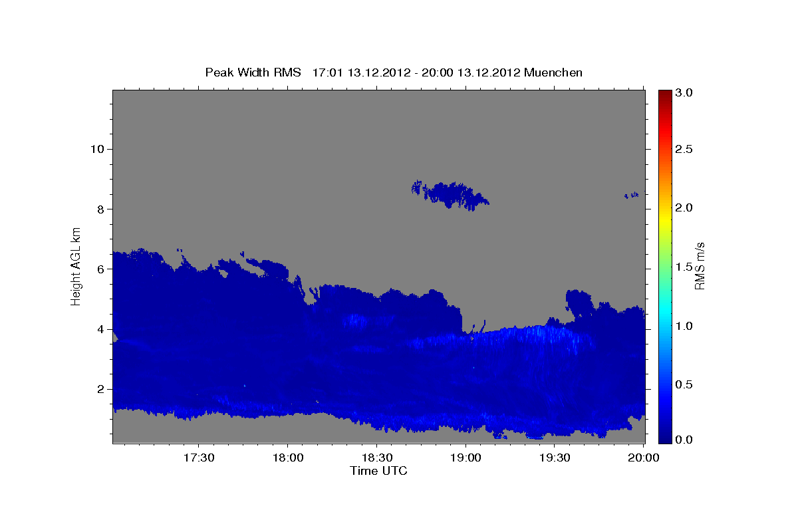Image resolution: width=798 pixels, height=532 pixels.
Task: Click the small echo near 8.5 km at 19:57
Action: (x=632, y=195)
